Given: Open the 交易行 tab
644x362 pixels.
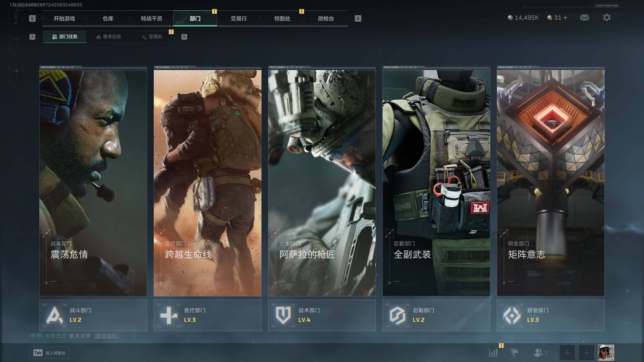Looking at the screenshot, I should 239,18.
